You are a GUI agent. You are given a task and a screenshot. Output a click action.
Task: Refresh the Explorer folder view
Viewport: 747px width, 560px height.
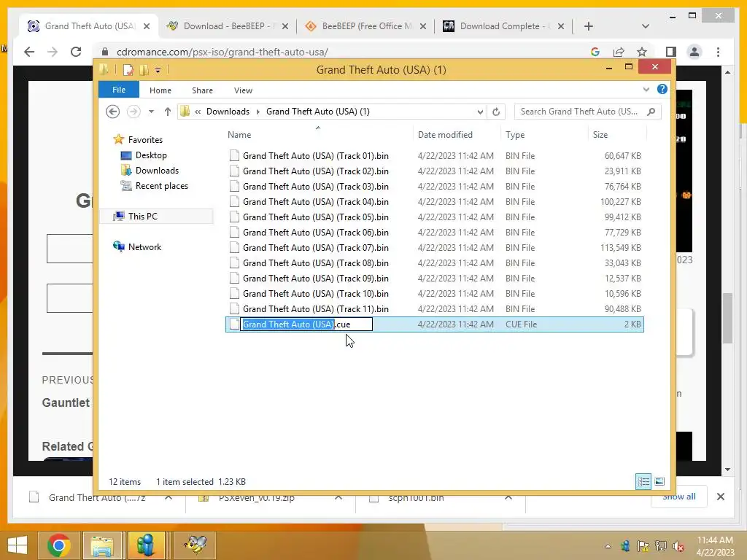click(496, 112)
